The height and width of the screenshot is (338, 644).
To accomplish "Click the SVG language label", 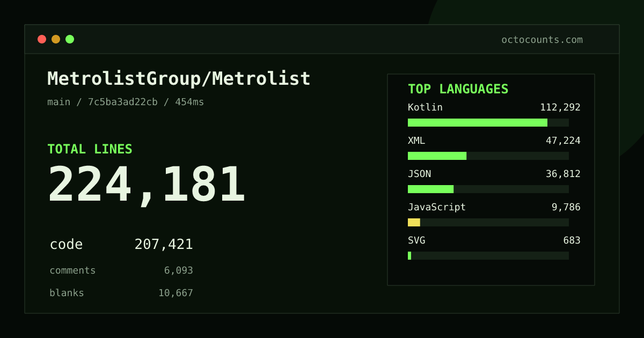I will click(x=416, y=240).
